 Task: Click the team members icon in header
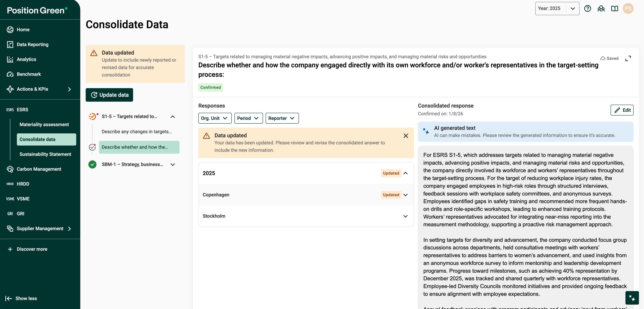coord(601,8)
